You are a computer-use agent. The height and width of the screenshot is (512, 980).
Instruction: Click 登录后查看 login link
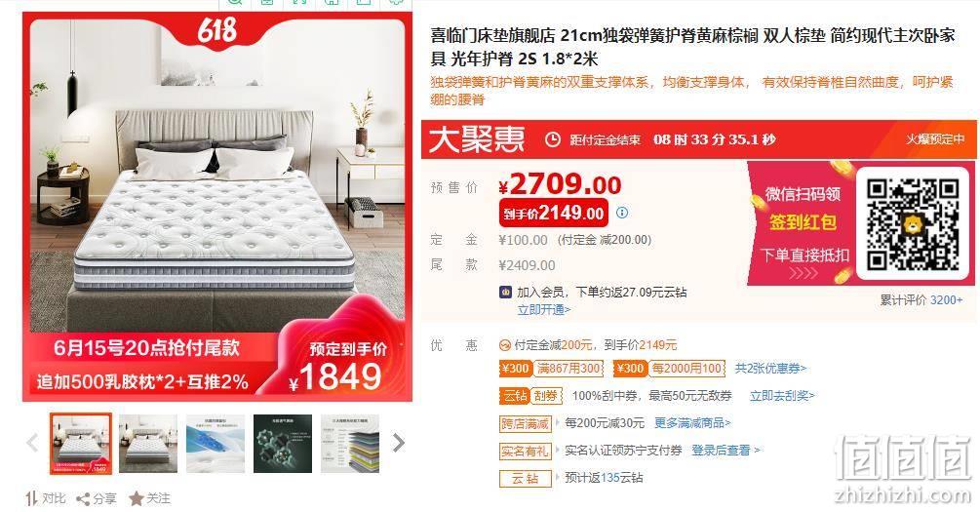[x=725, y=451]
